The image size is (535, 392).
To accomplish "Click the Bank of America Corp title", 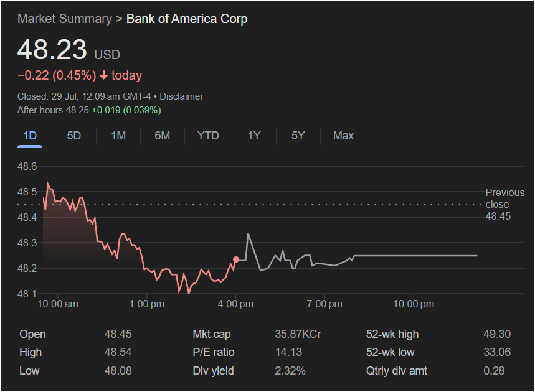I will click(x=187, y=19).
